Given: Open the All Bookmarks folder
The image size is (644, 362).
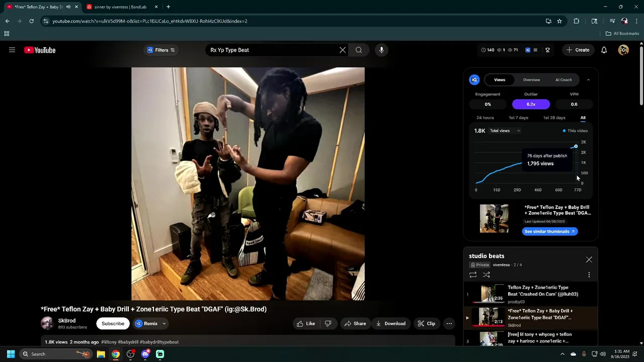Looking at the screenshot, I should point(622,34).
